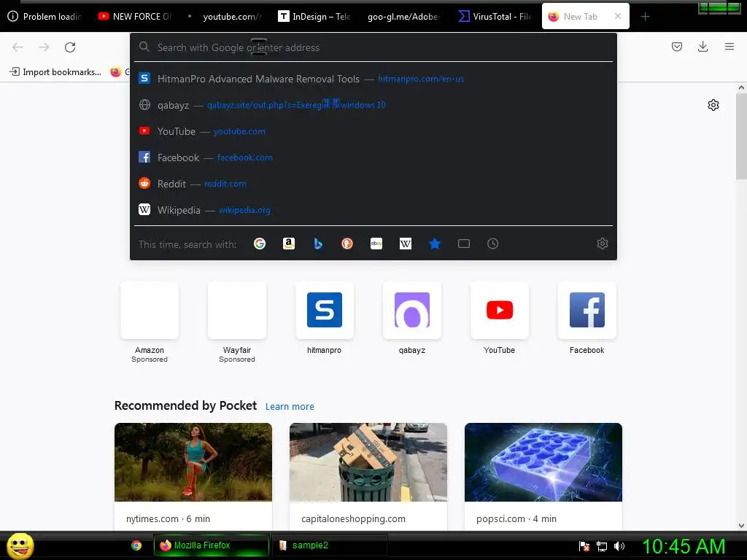The height and width of the screenshot is (560, 747).
Task: Search history using the clock icon
Action: pyautogui.click(x=492, y=244)
